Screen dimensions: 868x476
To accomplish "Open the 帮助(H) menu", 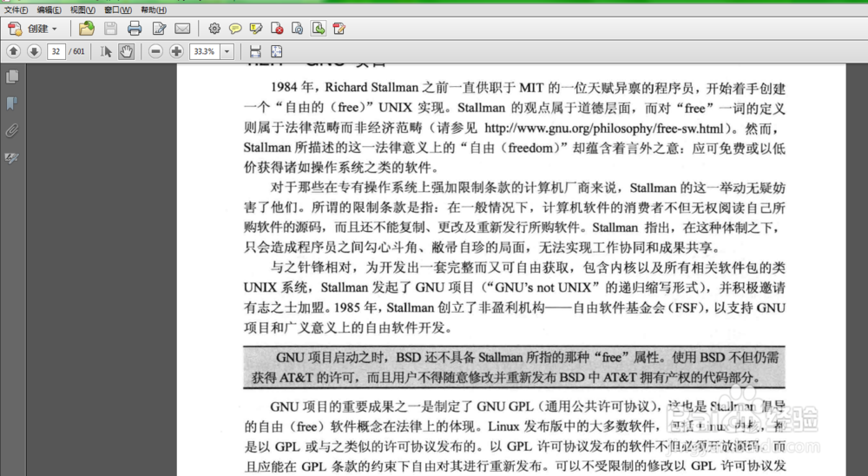I will click(x=154, y=10).
